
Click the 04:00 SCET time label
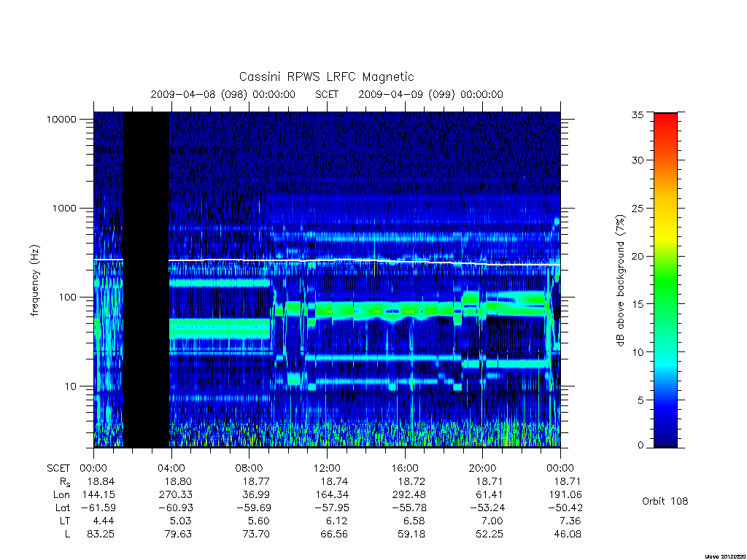(171, 468)
